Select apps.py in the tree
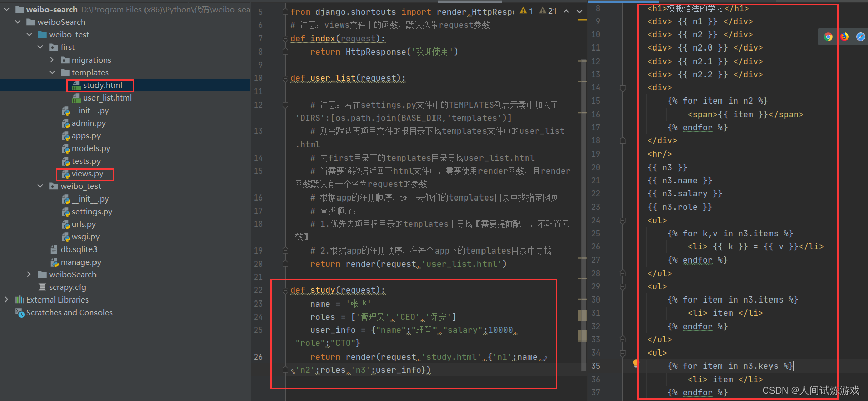The image size is (868, 401). [86, 136]
